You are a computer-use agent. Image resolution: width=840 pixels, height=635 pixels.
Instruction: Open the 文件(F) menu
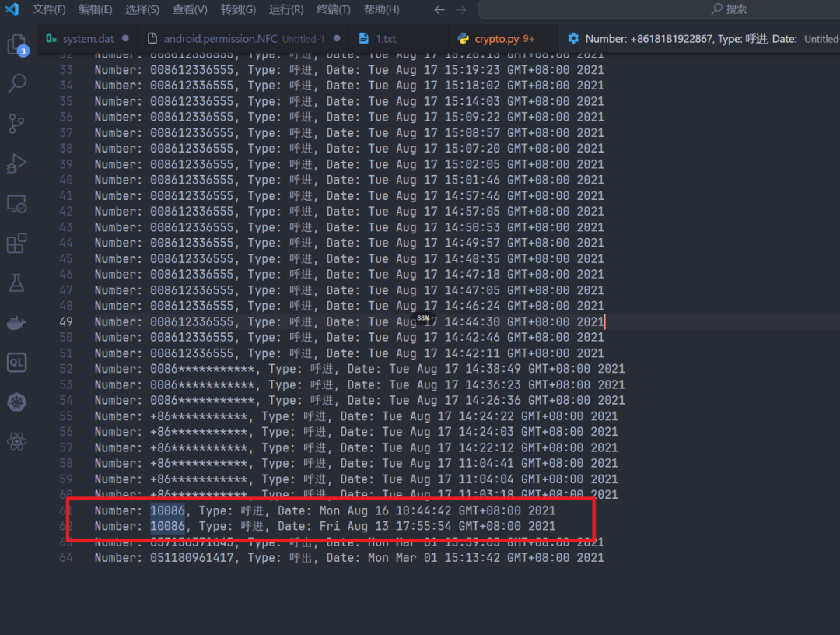pyautogui.click(x=49, y=9)
